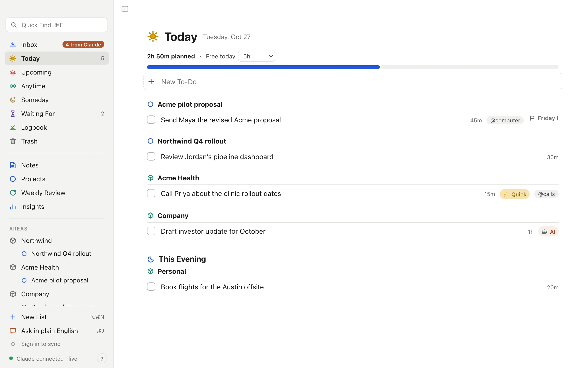Click the 4 from Claude badge
588x368 pixels.
tap(83, 45)
